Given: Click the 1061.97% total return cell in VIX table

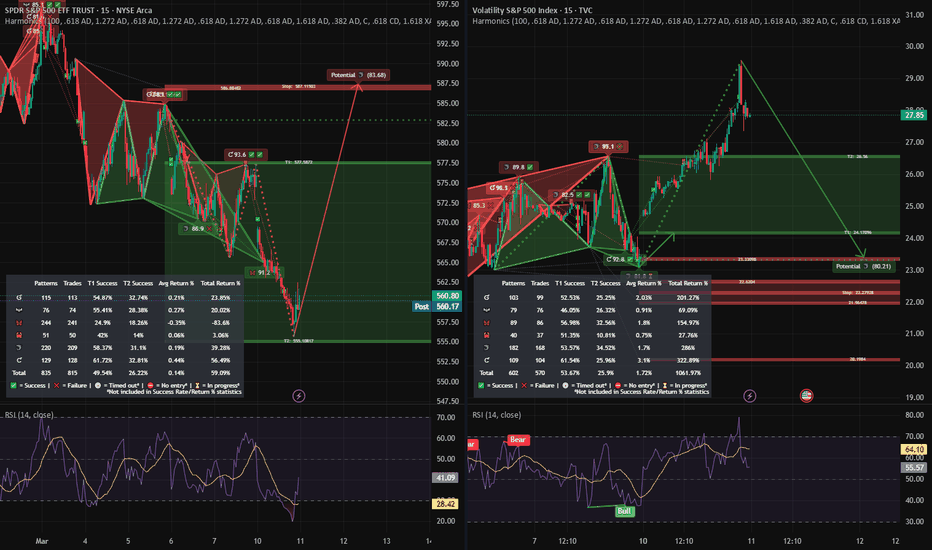Looking at the screenshot, I should (x=688, y=373).
